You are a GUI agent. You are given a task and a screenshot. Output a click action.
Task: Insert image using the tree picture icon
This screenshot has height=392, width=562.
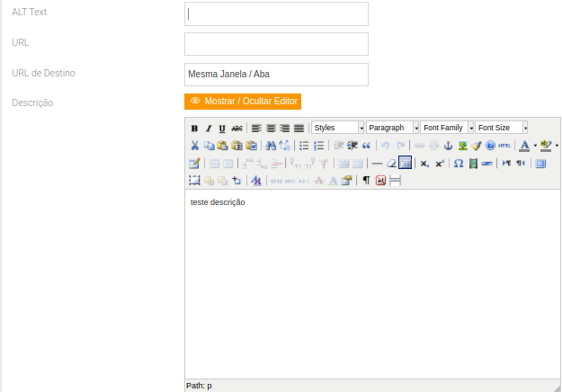(462, 146)
